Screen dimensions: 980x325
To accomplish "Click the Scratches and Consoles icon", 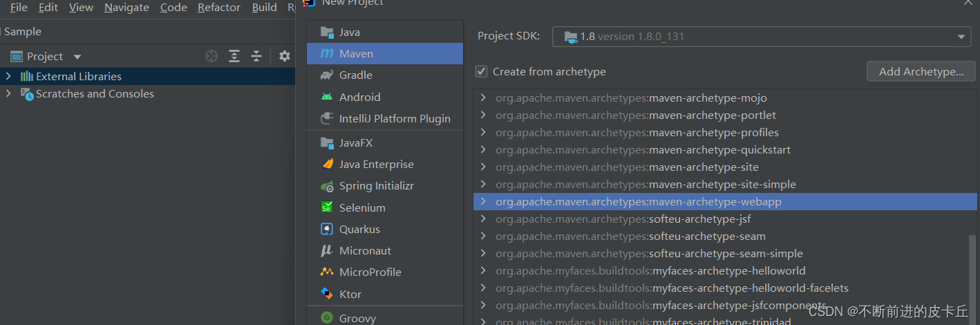I will point(27,94).
